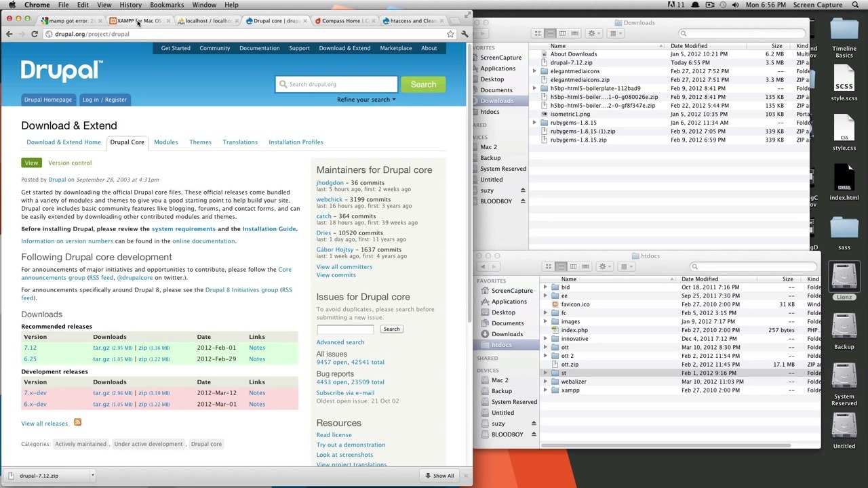Image resolution: width=868 pixels, height=488 pixels.
Task: Eject BLOODBOY volume in htdocs sidebar
Action: (x=534, y=434)
